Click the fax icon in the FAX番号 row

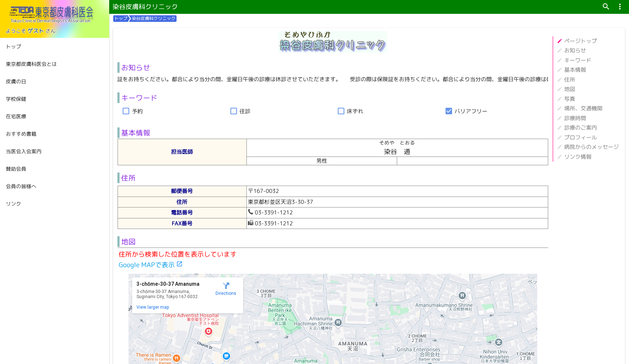[250, 223]
